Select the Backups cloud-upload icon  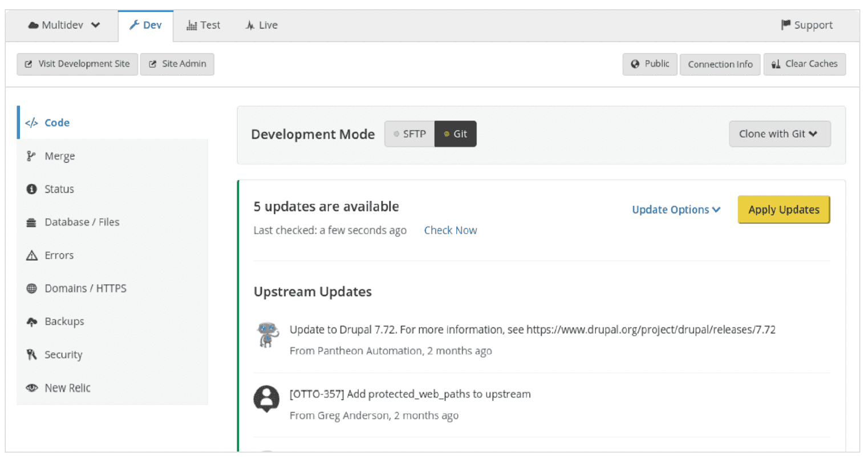tap(31, 321)
